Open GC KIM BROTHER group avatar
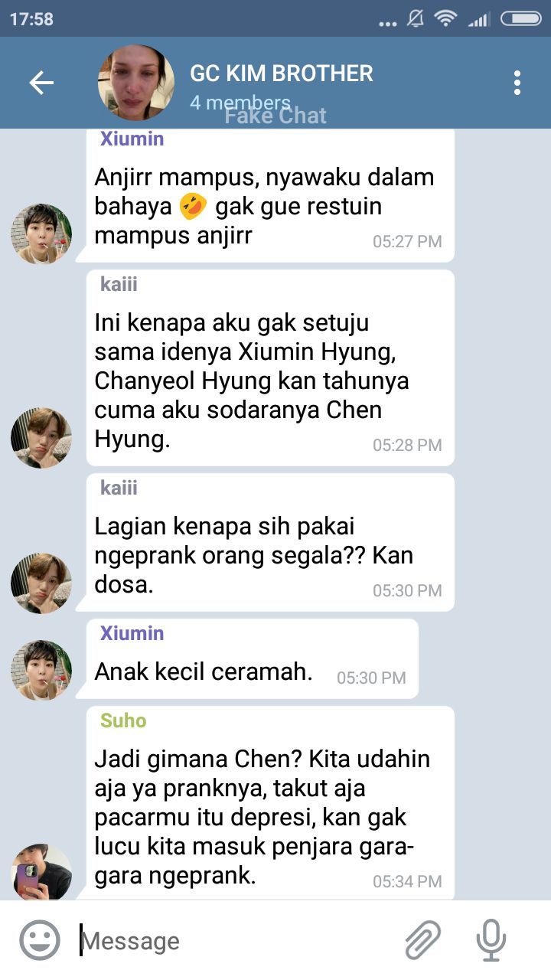551x980 pixels. (136, 83)
